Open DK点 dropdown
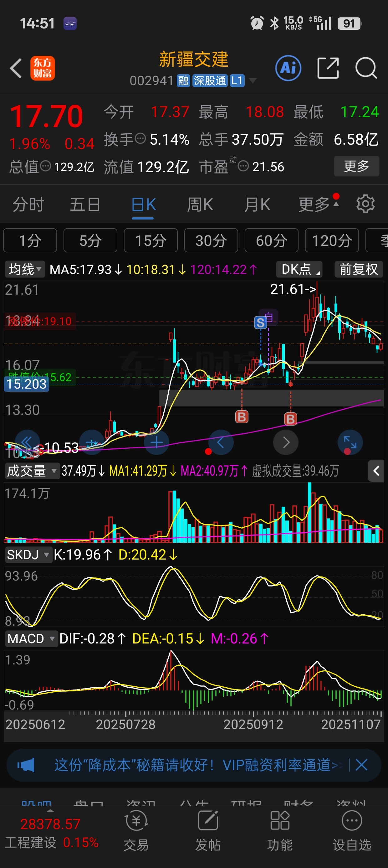Image resolution: width=388 pixels, height=868 pixels. 299,269
